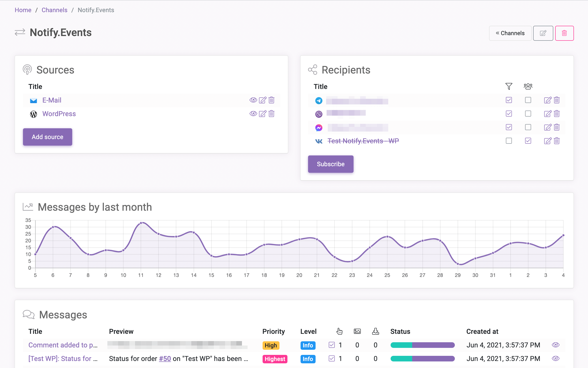The image size is (588, 368).
Task: Click the WordPress source delete icon
Action: click(x=271, y=114)
